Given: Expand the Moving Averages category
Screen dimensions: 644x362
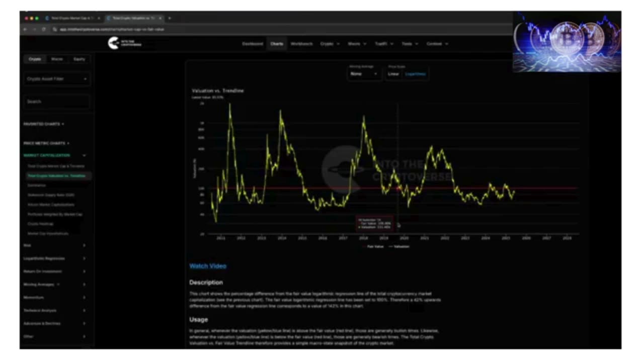Looking at the screenshot, I should (x=55, y=285).
